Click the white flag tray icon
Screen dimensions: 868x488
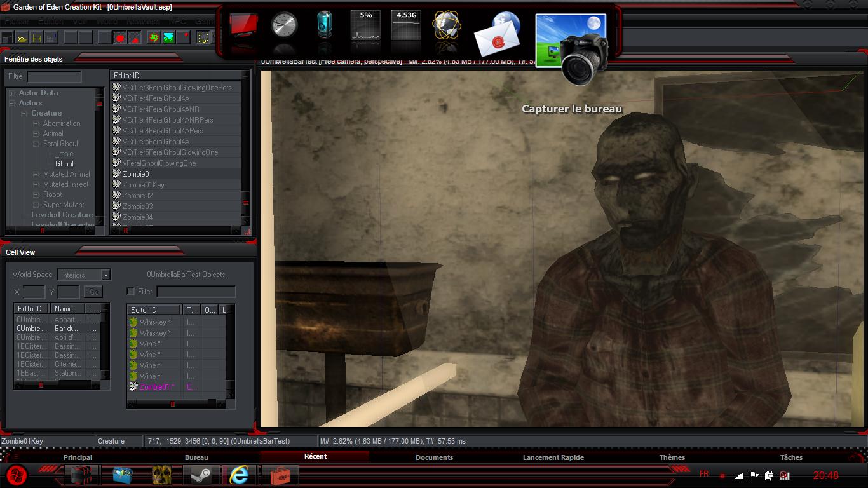pos(754,475)
